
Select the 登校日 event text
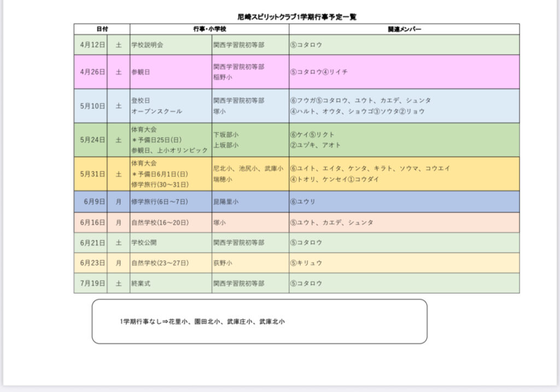[141, 101]
